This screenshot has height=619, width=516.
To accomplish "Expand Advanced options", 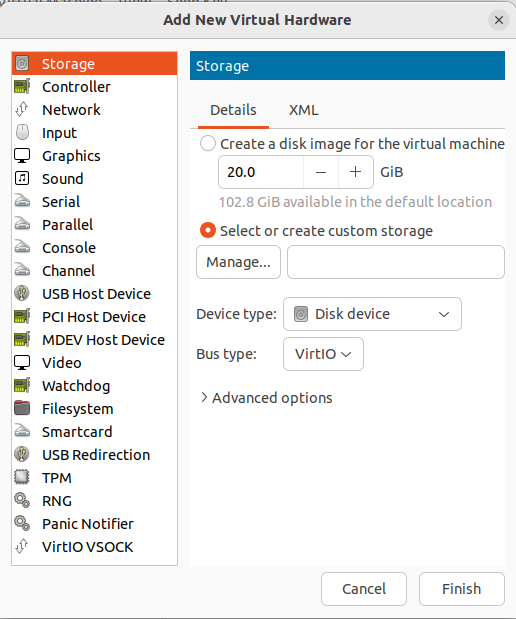I will point(267,398).
